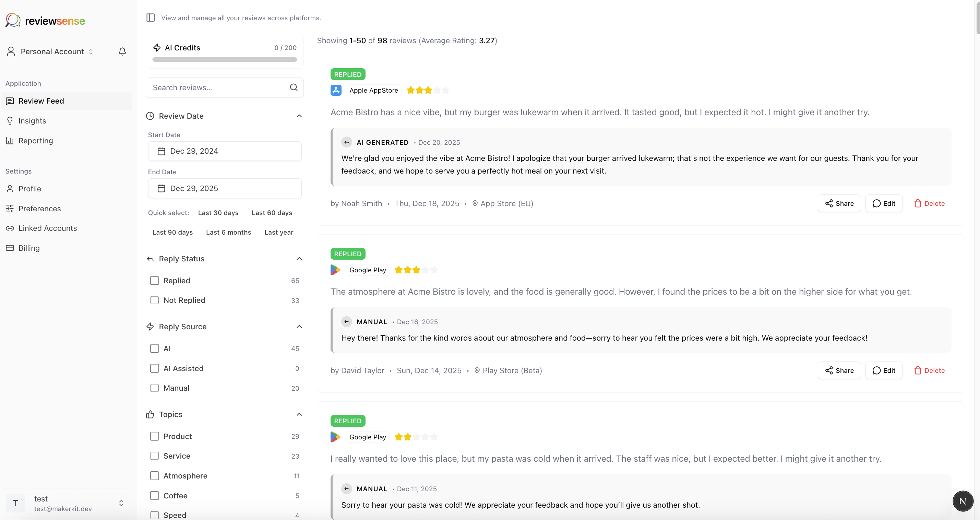
Task: Collapse the Reply Status section
Action: tap(299, 259)
